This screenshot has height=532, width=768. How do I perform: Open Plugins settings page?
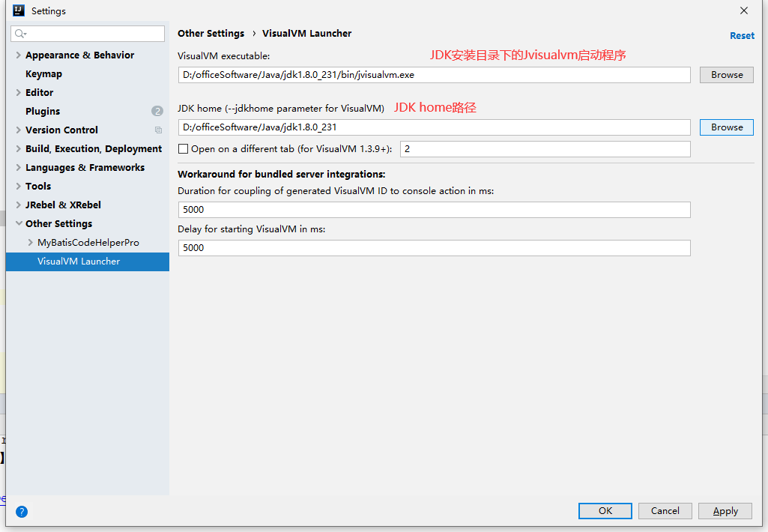click(x=43, y=111)
